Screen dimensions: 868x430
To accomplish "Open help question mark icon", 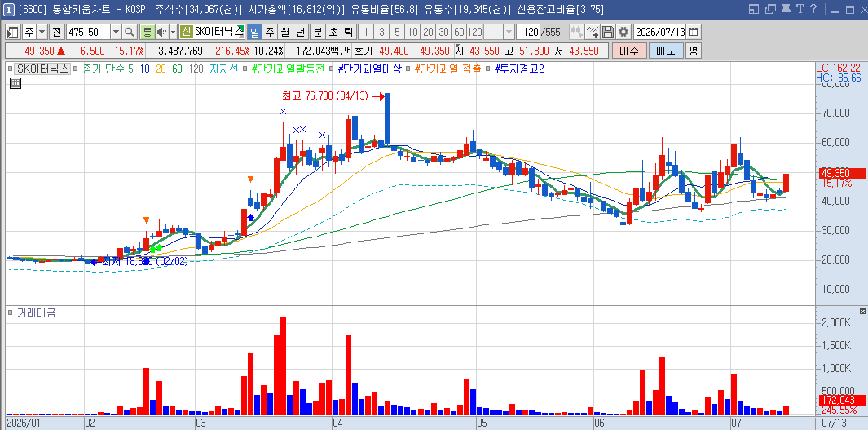I will [813, 9].
